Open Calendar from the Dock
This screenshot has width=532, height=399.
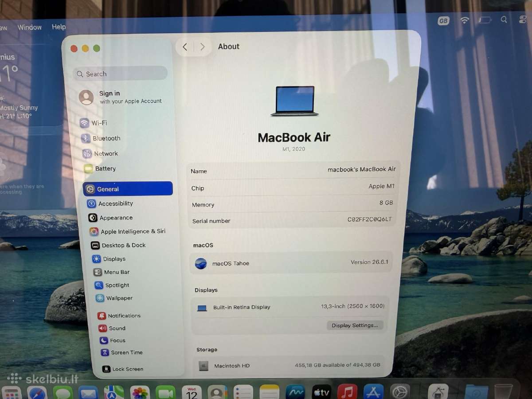tap(192, 393)
